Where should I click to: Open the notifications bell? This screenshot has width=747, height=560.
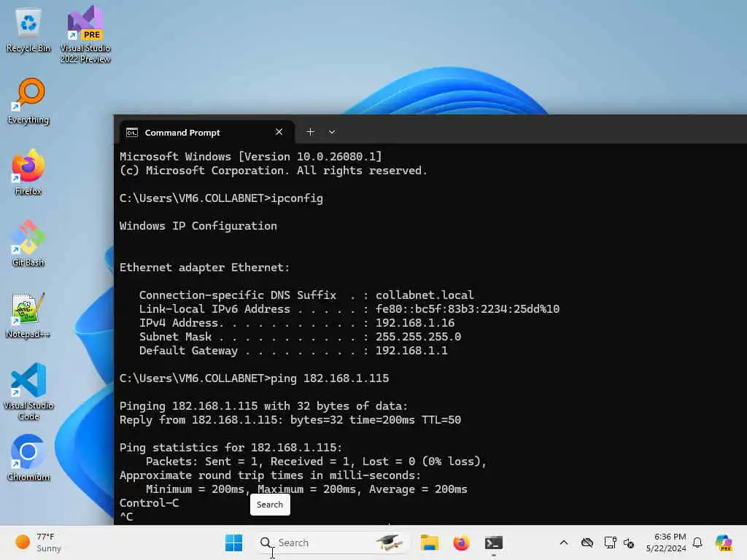pyautogui.click(x=697, y=542)
